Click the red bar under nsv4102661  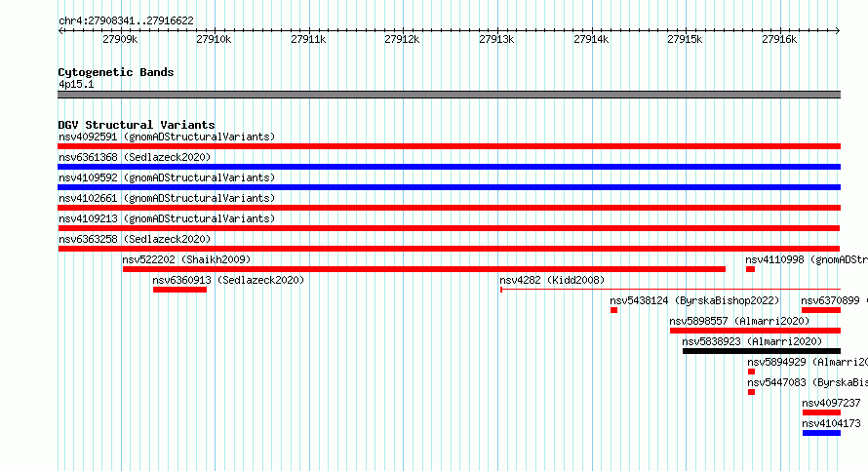pyautogui.click(x=449, y=208)
